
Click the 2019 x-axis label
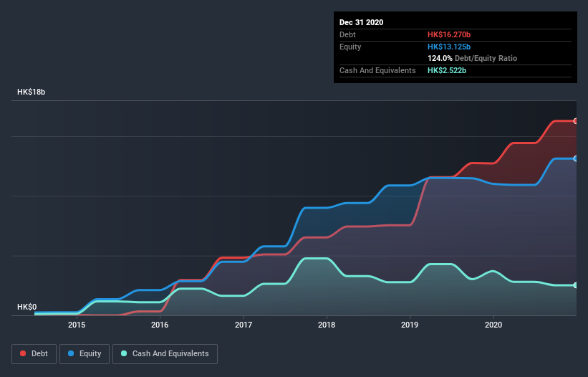click(410, 325)
